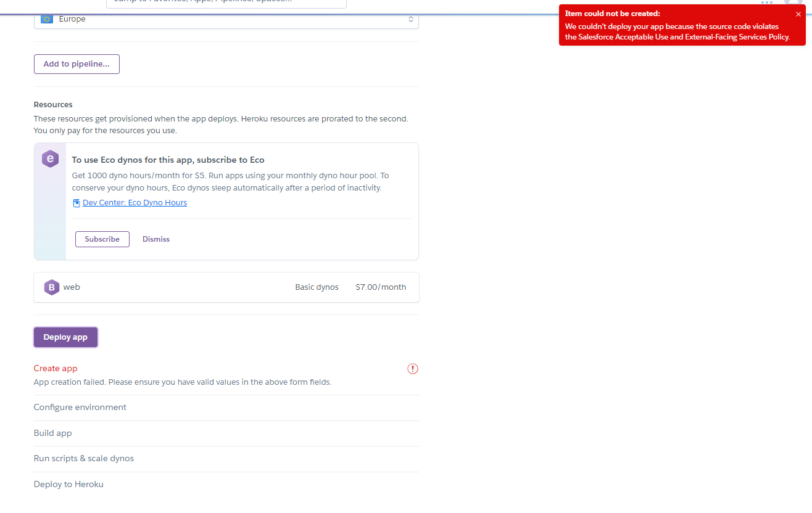The height and width of the screenshot is (513, 812).
Task: Expand the Deploy to Heroku section
Action: click(68, 484)
